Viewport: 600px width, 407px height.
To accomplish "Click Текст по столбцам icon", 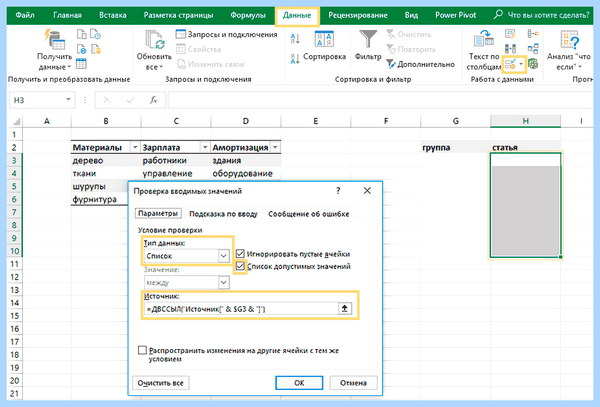I will 484,39.
